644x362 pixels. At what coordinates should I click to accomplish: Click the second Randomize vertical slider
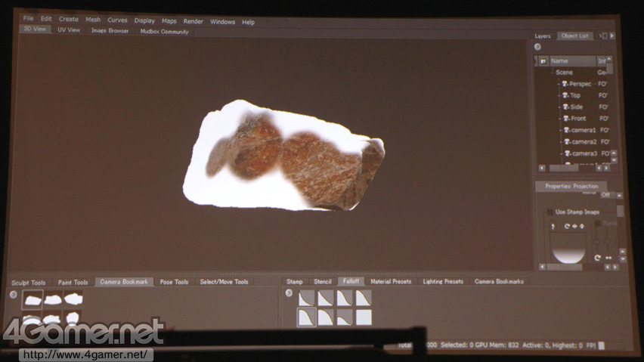click(x=607, y=240)
